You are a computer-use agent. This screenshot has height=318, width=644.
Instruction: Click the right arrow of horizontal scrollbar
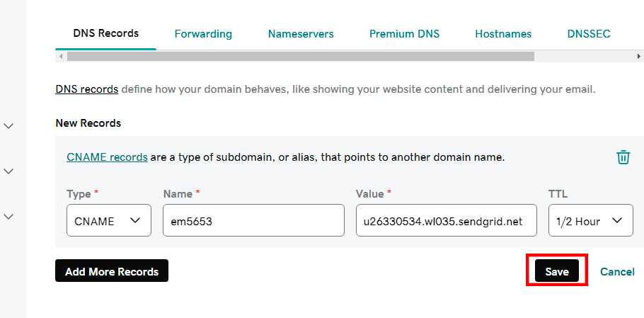coord(638,56)
